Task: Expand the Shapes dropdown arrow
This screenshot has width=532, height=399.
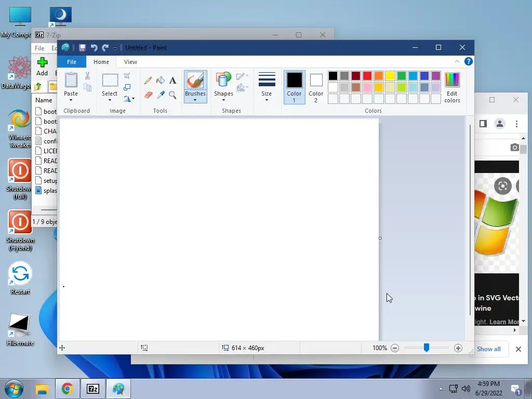Action: [x=223, y=100]
